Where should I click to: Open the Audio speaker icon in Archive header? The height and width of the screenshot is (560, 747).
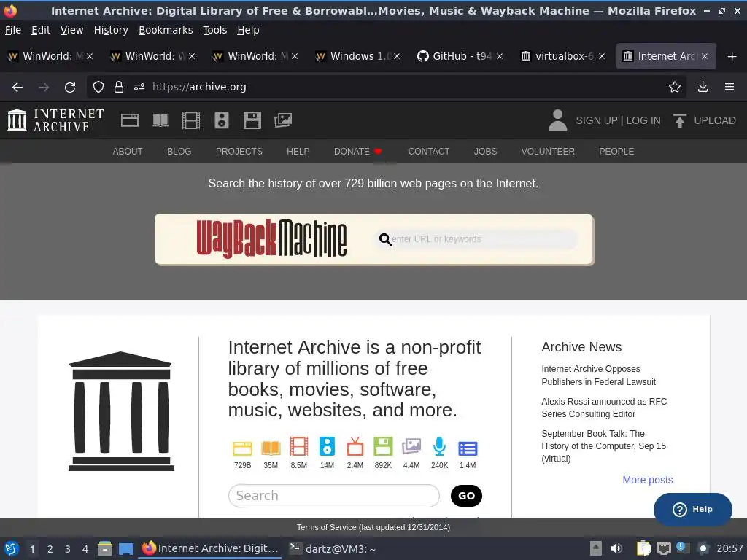point(222,120)
